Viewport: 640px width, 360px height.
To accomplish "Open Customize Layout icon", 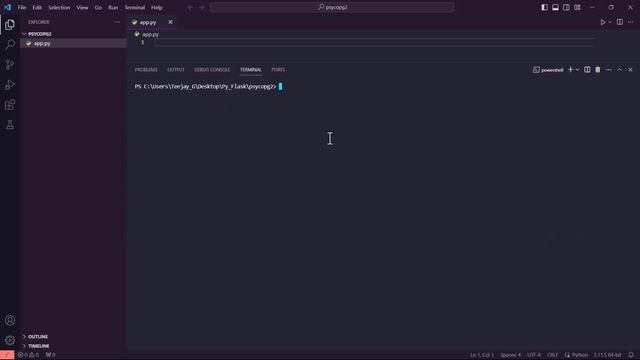I will (x=577, y=7).
